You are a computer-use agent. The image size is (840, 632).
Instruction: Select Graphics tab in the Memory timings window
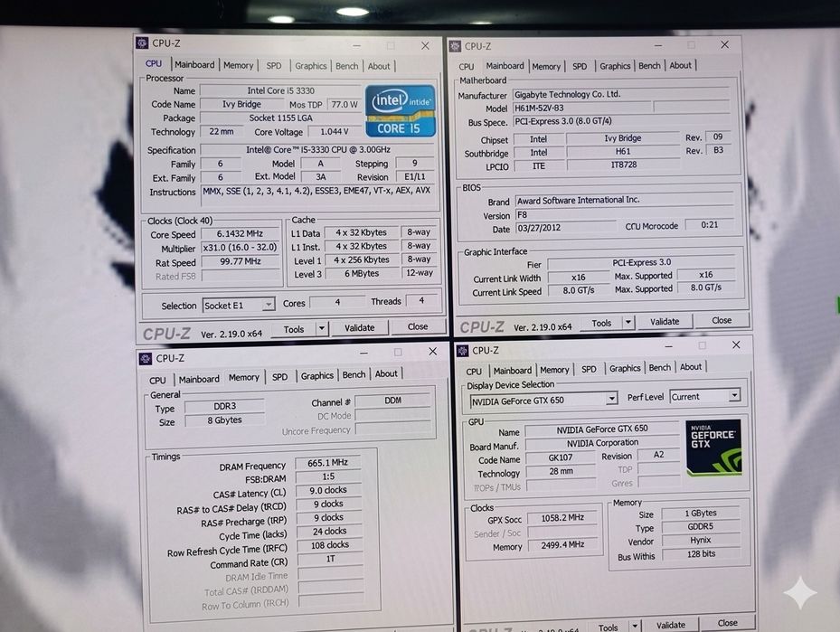[x=317, y=376]
